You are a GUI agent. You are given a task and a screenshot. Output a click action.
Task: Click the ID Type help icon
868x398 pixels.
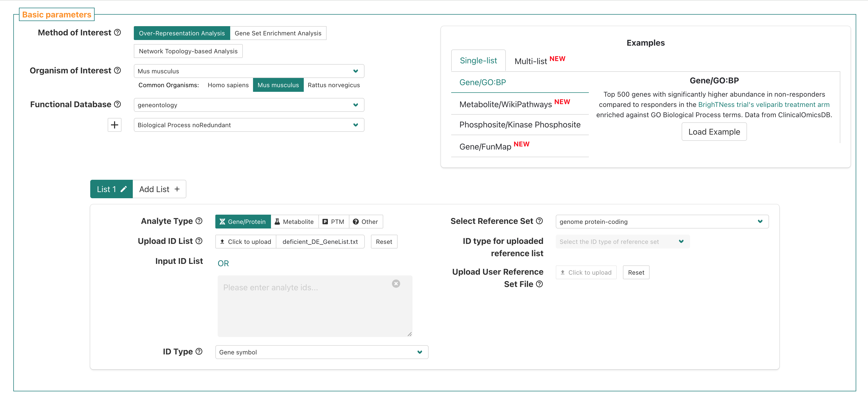[199, 352]
